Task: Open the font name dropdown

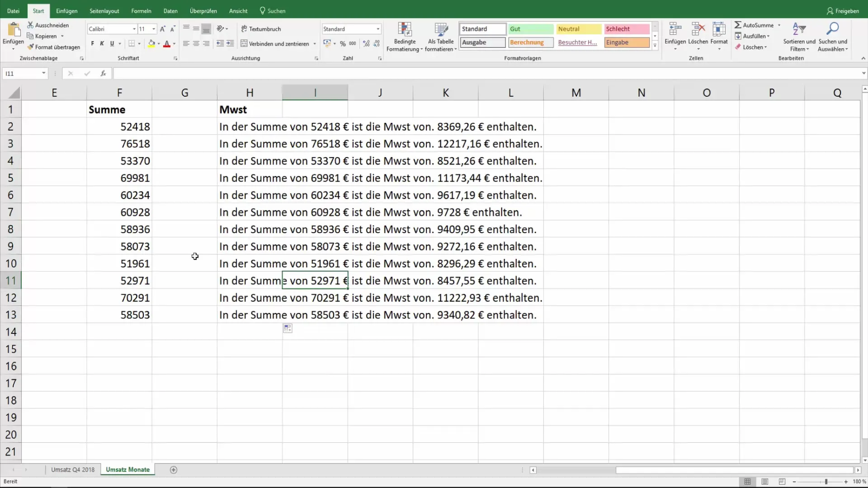Action: pos(134,29)
